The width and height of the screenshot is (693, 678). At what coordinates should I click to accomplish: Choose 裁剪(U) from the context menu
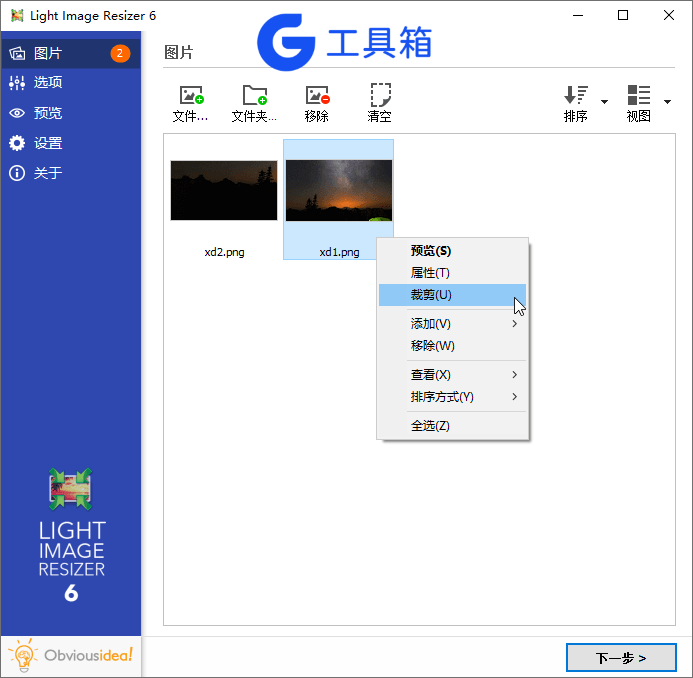coord(453,295)
